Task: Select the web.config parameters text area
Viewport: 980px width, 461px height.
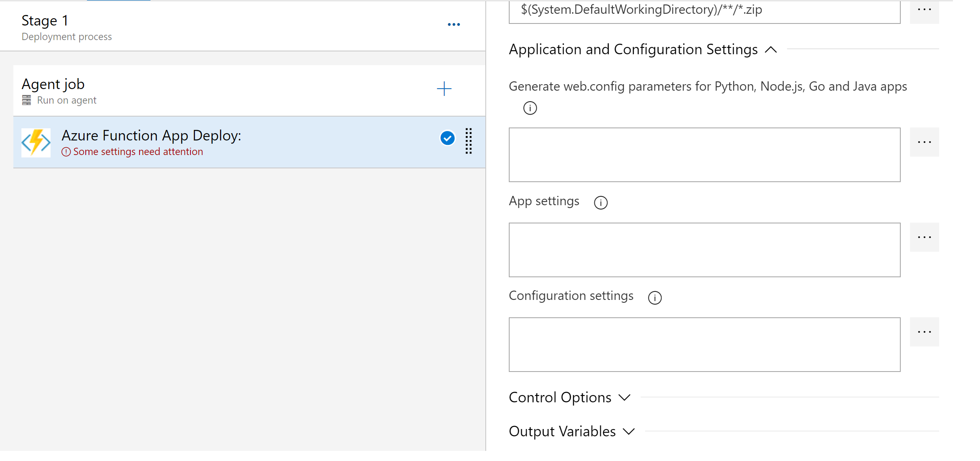Action: (705, 155)
